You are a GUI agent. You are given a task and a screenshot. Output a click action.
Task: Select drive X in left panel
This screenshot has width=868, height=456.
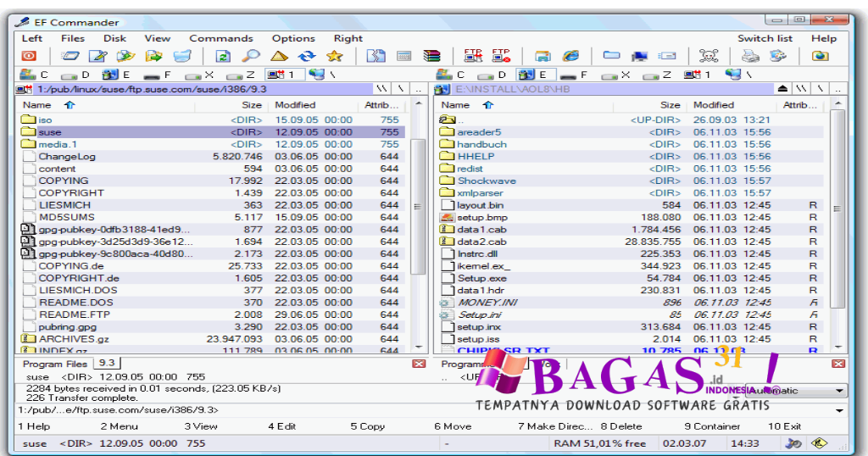(199, 74)
